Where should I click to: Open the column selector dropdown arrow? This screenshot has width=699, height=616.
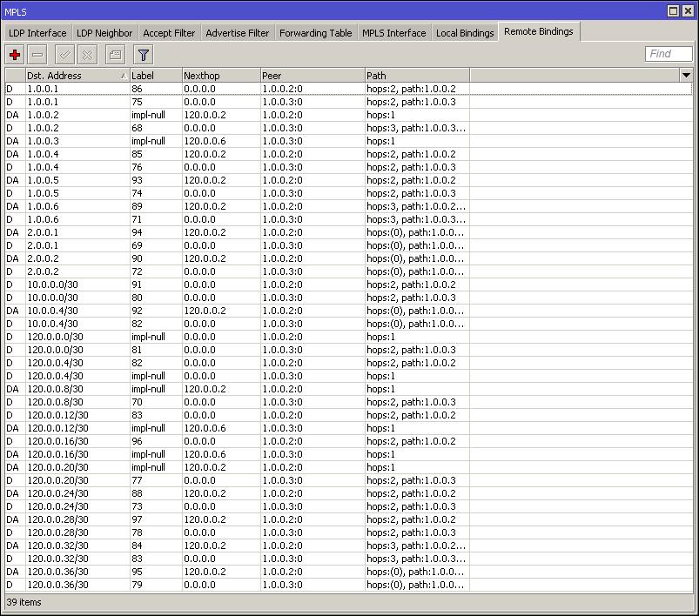coord(686,76)
